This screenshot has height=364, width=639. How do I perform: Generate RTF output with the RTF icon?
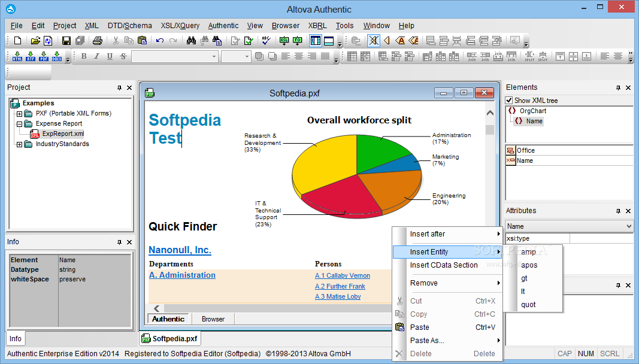[x=31, y=56]
